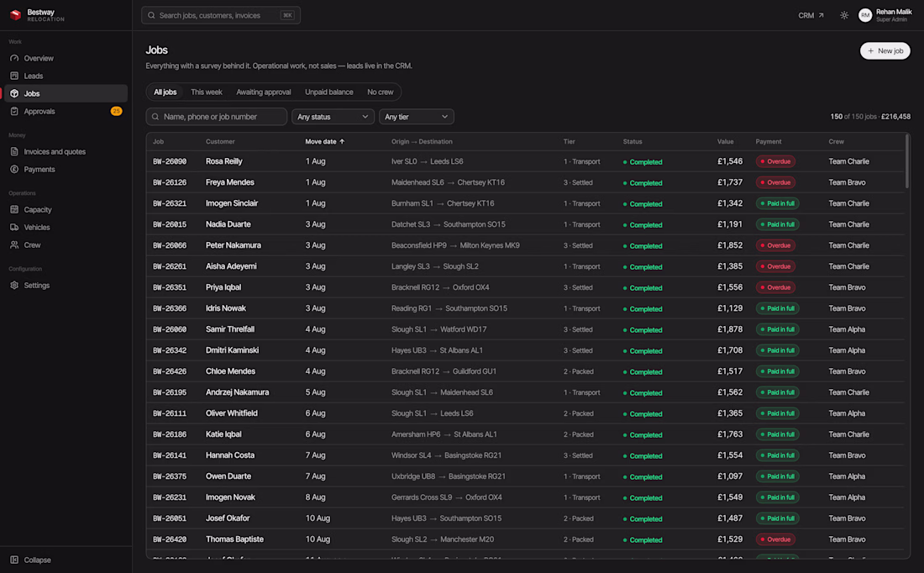The height and width of the screenshot is (573, 924).
Task: Click customer Idris Nowak
Action: point(226,308)
